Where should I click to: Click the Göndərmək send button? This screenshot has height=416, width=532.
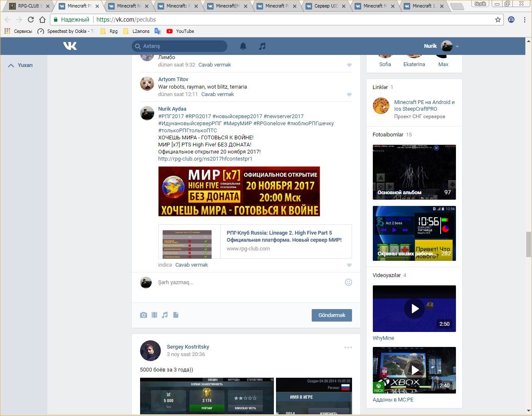pyautogui.click(x=332, y=315)
